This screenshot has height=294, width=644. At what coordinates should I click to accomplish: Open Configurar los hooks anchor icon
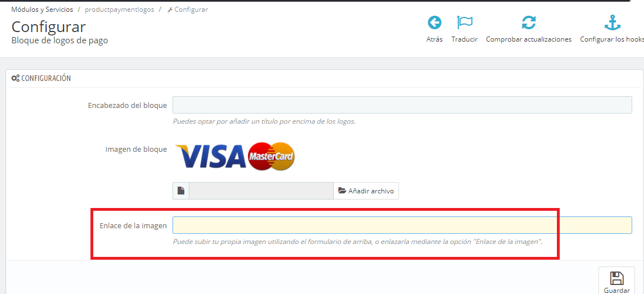tap(613, 22)
